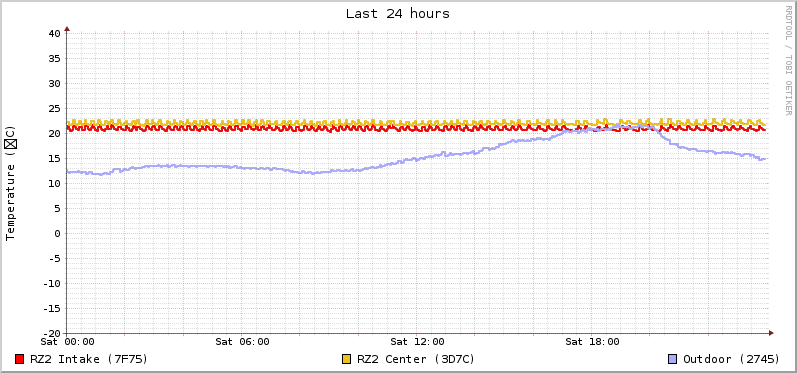Click the Outdoor (2745) legend label
The height and width of the screenshot is (373, 797).
click(731, 359)
